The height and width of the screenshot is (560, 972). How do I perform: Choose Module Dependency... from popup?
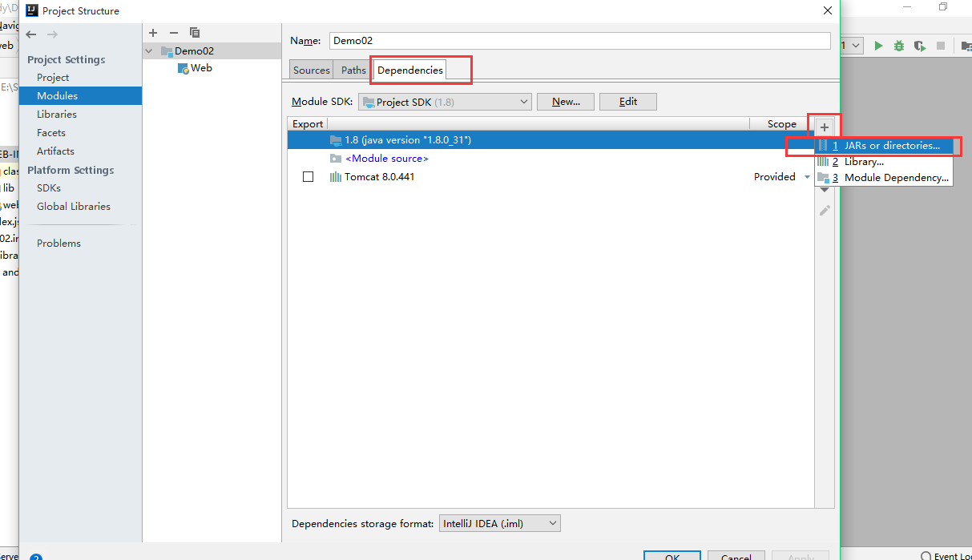tap(883, 178)
